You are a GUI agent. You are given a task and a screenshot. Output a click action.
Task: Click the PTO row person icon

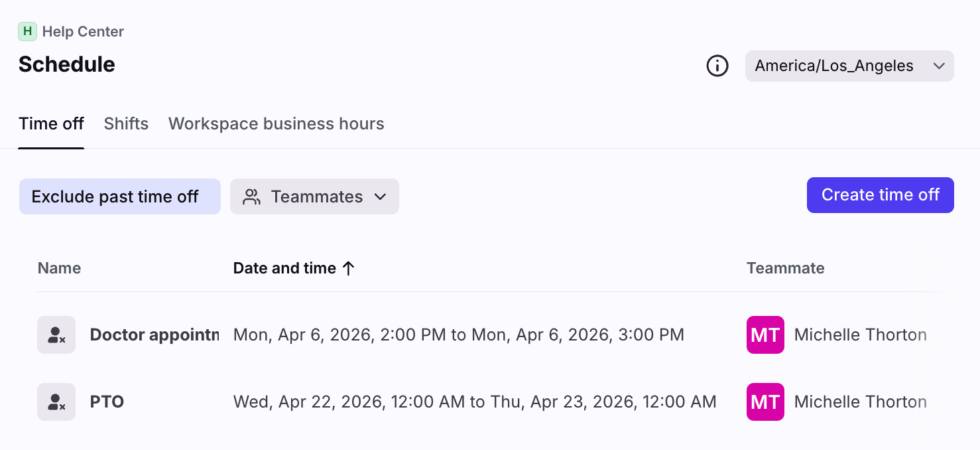[56, 402]
